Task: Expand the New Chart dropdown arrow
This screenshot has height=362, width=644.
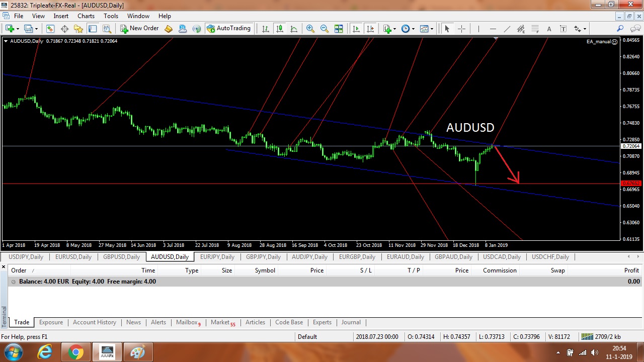Action: [18, 29]
